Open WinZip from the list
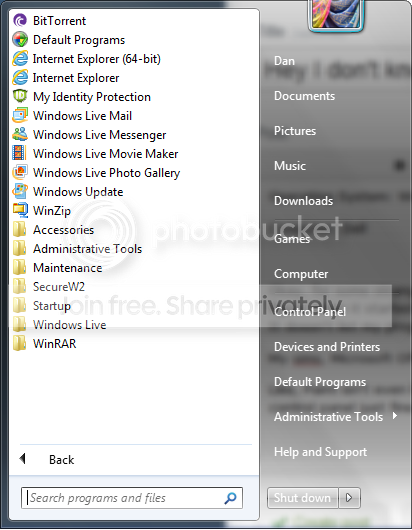The width and height of the screenshot is (412, 530). click(x=52, y=211)
